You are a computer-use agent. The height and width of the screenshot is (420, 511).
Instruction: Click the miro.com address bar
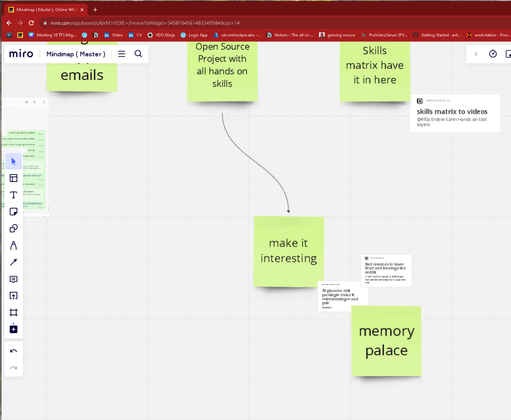point(145,23)
